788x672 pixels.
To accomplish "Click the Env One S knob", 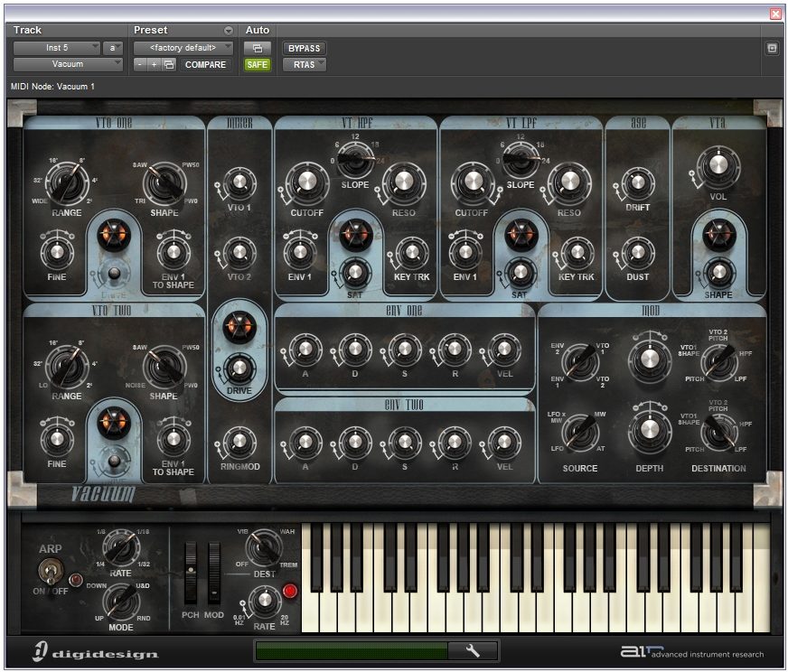I will coord(405,349).
